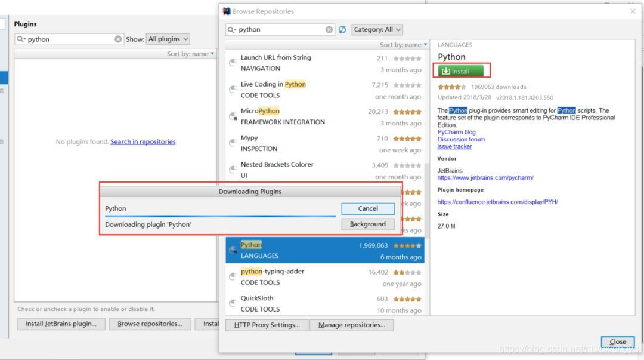Click plugin icon beside Nested Brackets Colorer
The width and height of the screenshot is (644, 360).
tap(233, 170)
